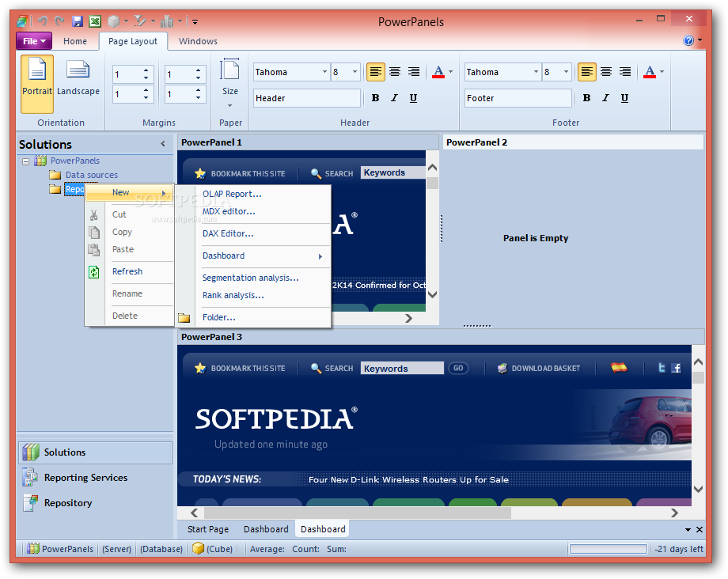Collapse the Solutions pane with chevron
Screen dimensions: 728x579
163,144
